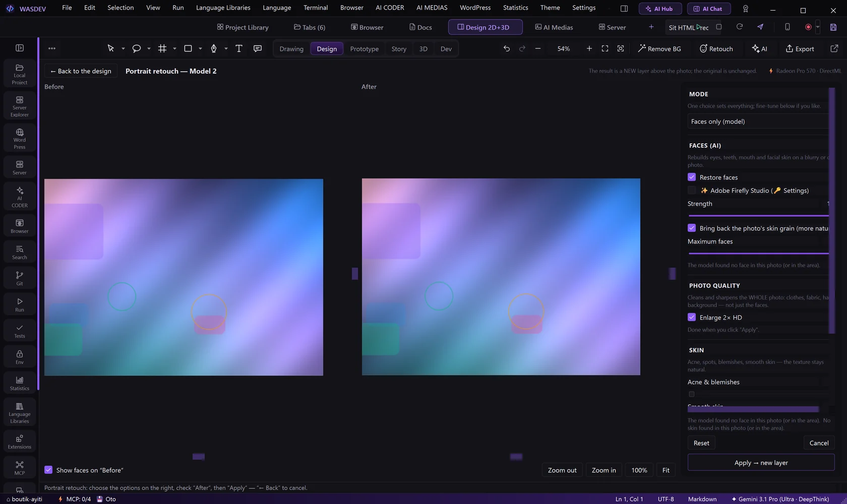Toggle the Restore faces checkbox
Viewport: 847px width, 504px height.
(692, 177)
